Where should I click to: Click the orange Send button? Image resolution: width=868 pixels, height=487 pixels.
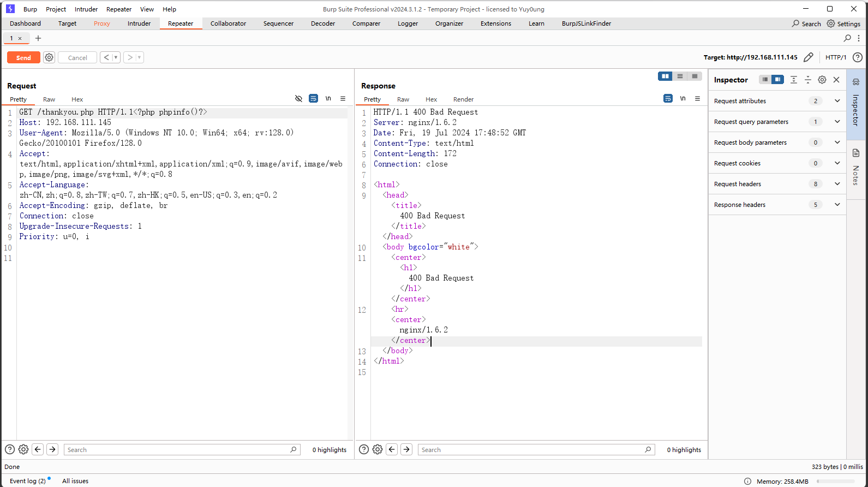(x=23, y=57)
